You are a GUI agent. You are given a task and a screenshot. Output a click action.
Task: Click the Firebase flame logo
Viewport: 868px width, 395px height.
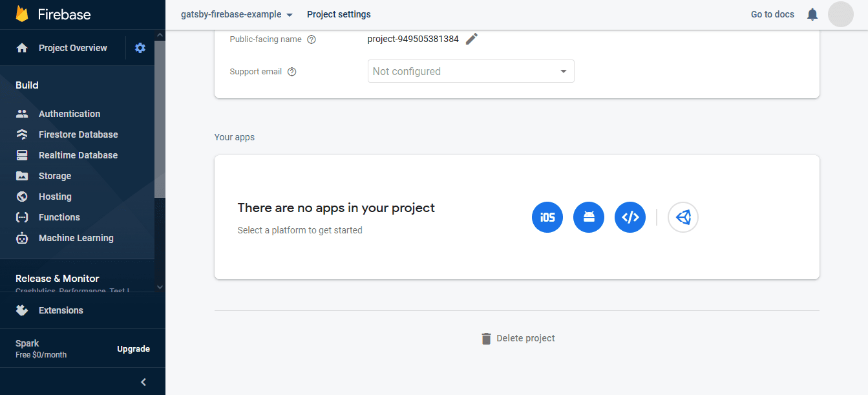tap(23, 14)
